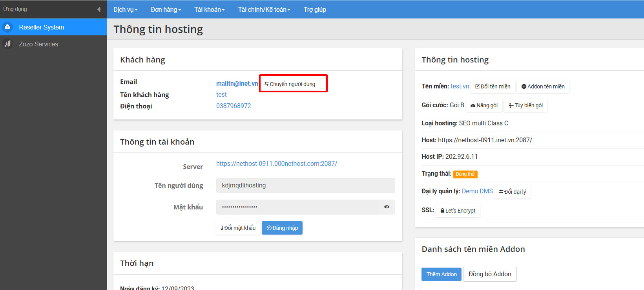This screenshot has width=644, height=290.
Task: Click the Tên người dùng field
Action: click(305, 185)
